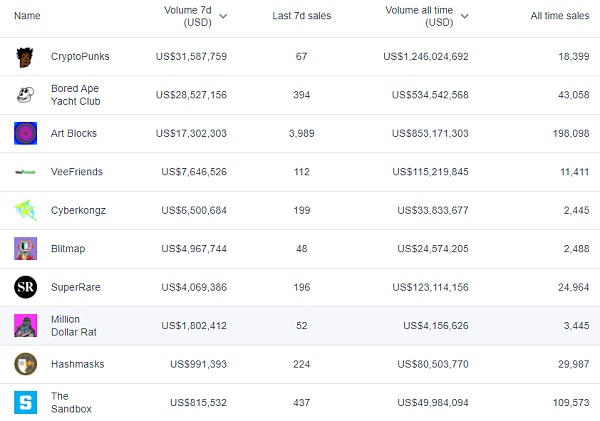Click the Bored Ape Yacht Club icon
The image size is (600, 421).
point(25,95)
